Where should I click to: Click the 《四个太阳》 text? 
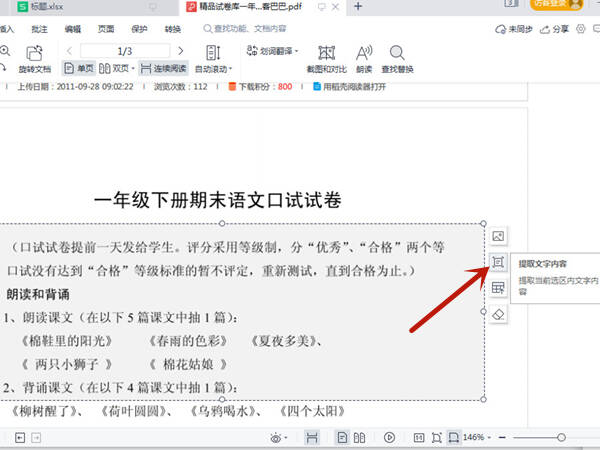click(312, 411)
